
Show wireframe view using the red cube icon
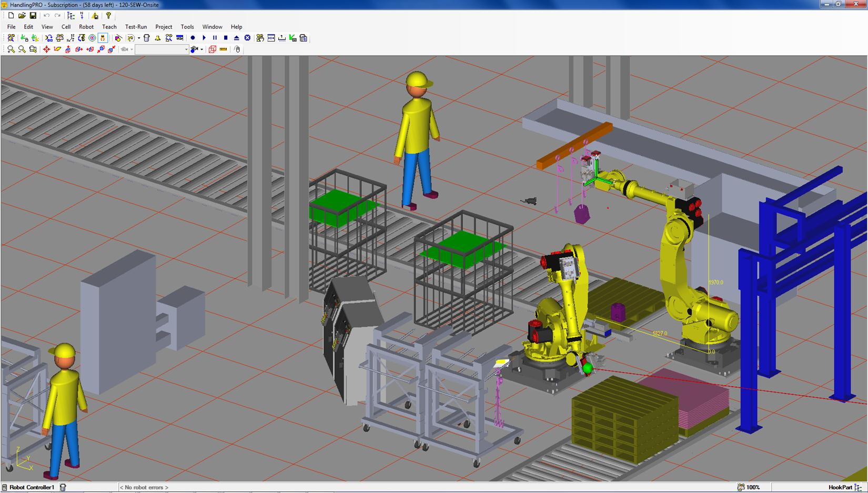213,49
